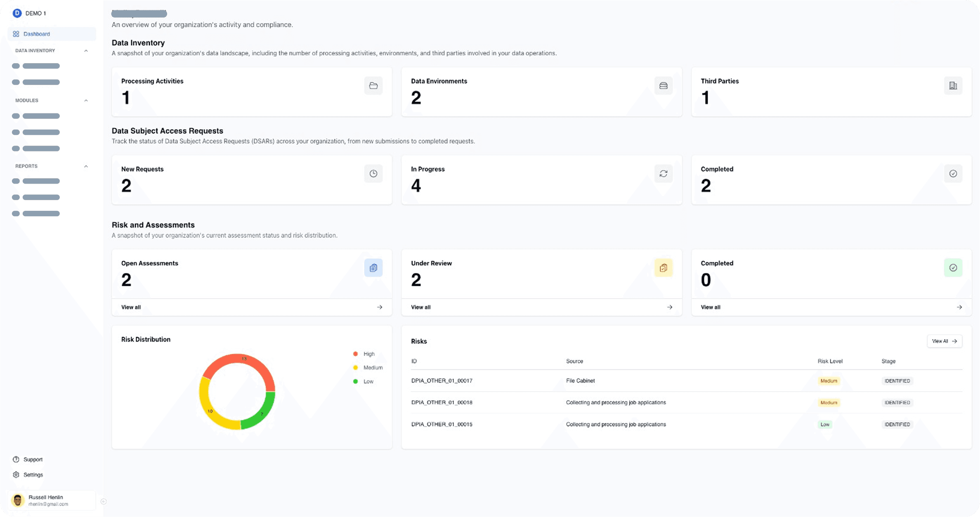Open the Dashboard menu item
The height and width of the screenshot is (517, 980).
point(37,34)
